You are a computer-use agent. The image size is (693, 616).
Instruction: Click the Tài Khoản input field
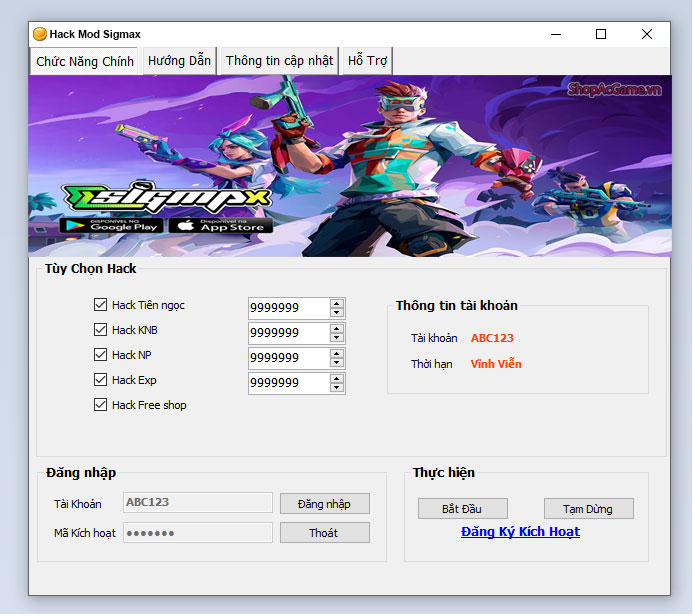click(x=198, y=502)
